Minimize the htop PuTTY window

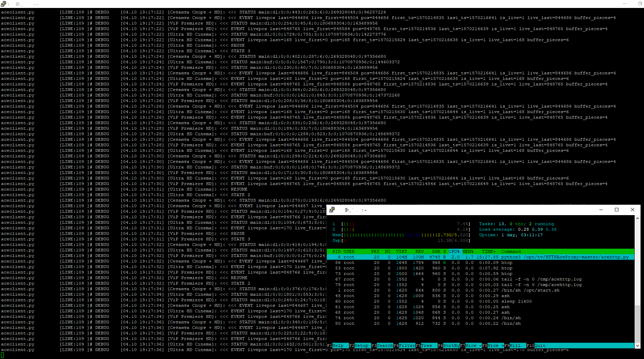pos(601,210)
